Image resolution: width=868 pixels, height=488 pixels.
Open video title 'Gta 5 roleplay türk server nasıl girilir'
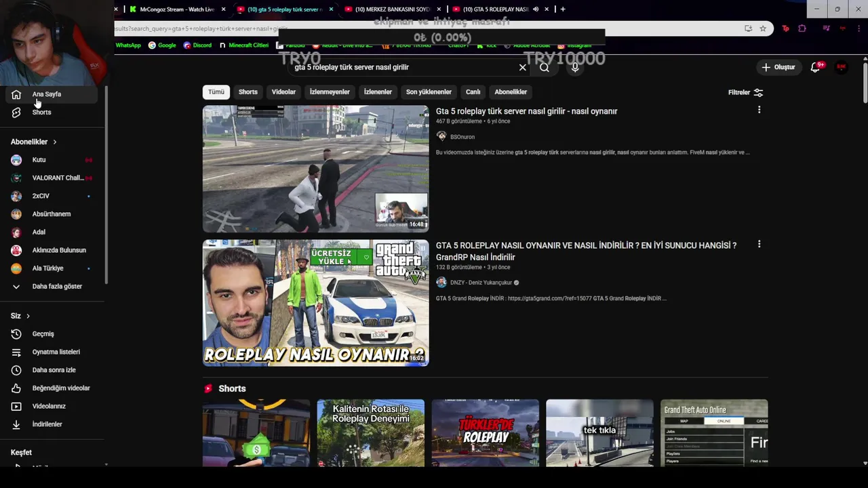pos(526,111)
